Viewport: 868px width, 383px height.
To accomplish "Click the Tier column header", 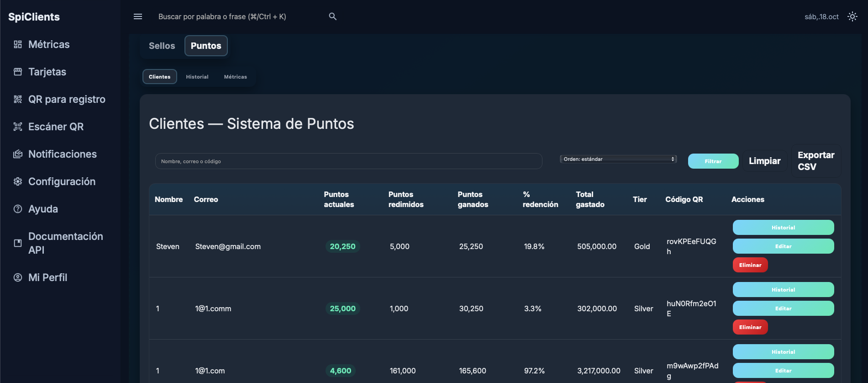I will [x=640, y=199].
